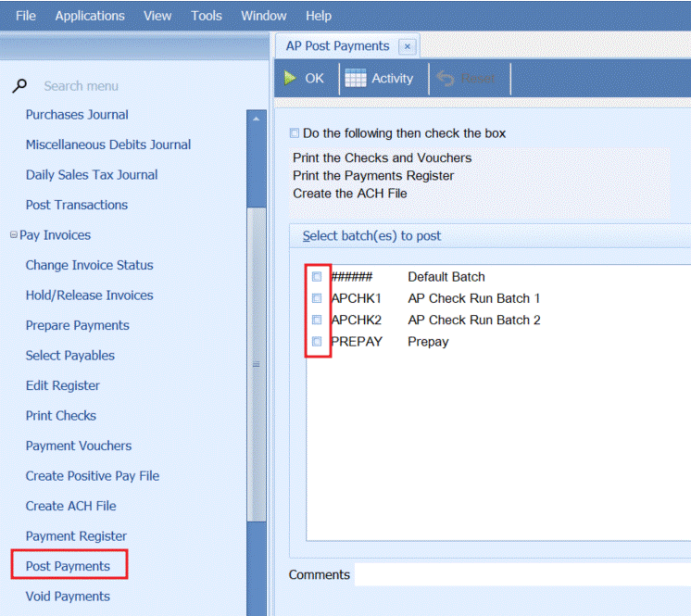Open the Activity grid icon
Viewport: 691px width, 616px height.
pyautogui.click(x=356, y=79)
